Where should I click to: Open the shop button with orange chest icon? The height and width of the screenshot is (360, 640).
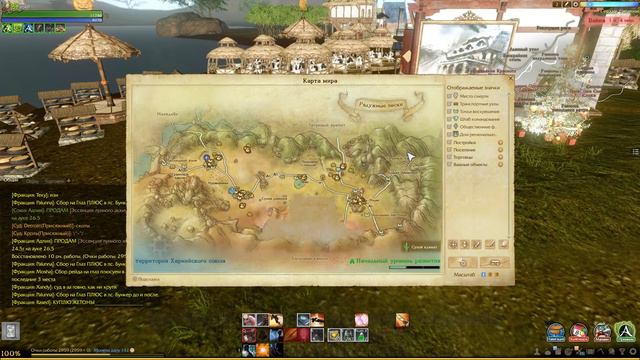(556, 332)
